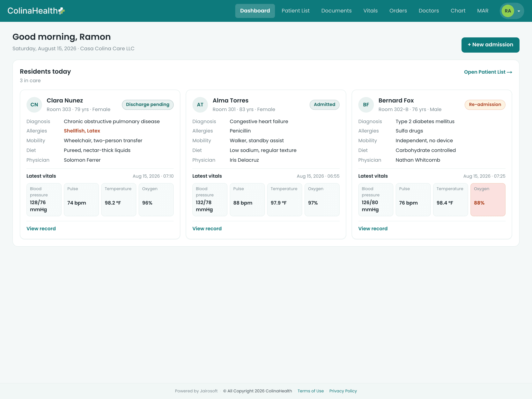Click the Type 2 diabetes mellitus diagnosis
Image resolution: width=532 pixels, height=399 pixels.
(x=425, y=122)
